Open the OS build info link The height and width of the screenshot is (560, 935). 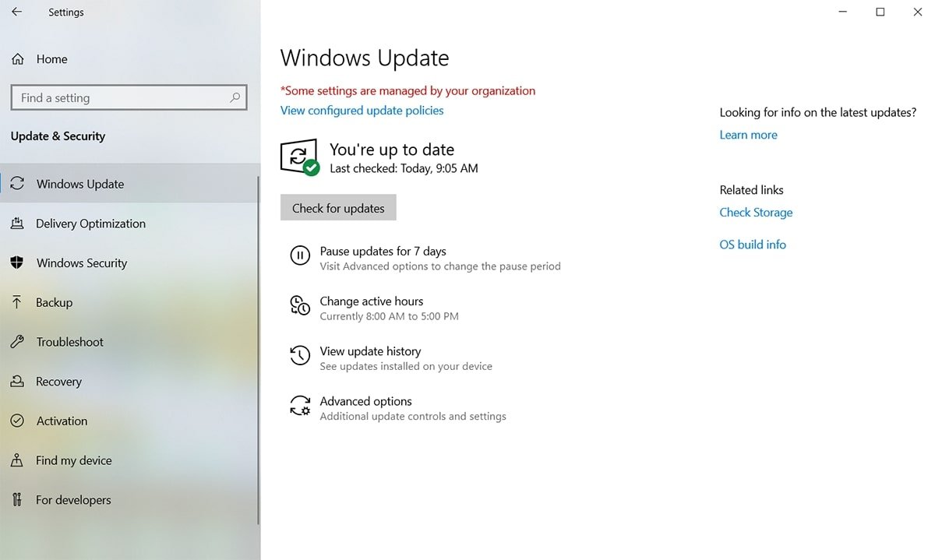pos(753,245)
